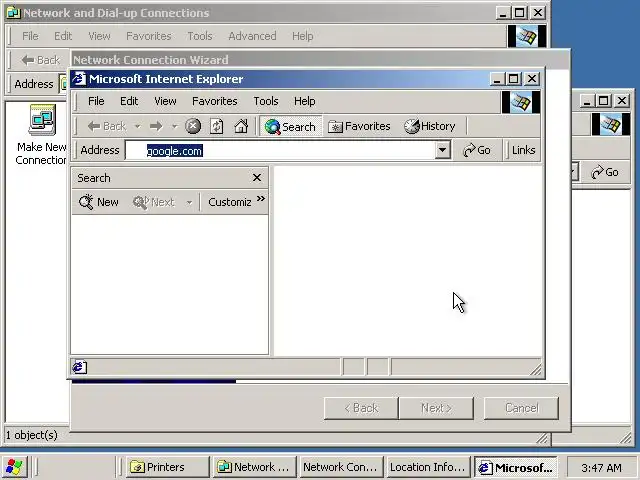
Task: Open the Windows Start button
Action: tap(14, 467)
